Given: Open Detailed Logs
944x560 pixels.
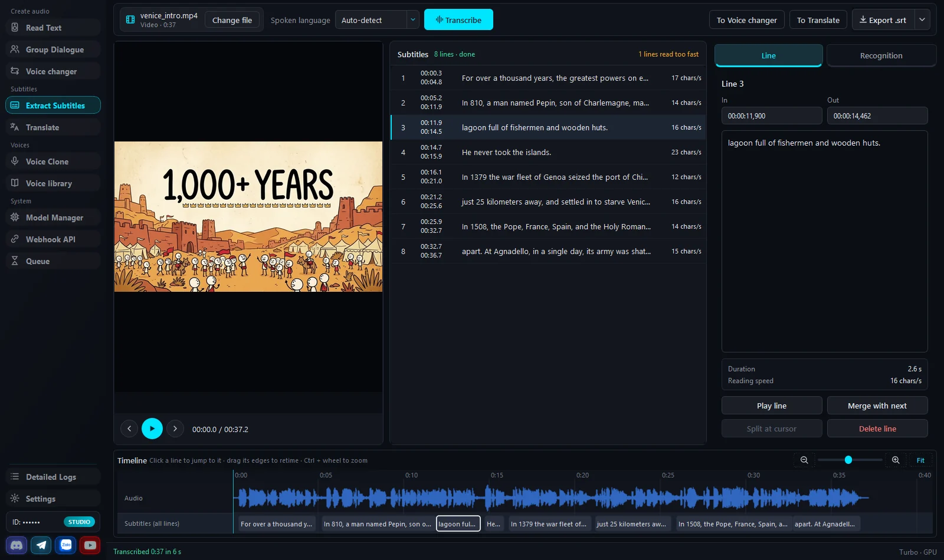Looking at the screenshot, I should pos(53,477).
